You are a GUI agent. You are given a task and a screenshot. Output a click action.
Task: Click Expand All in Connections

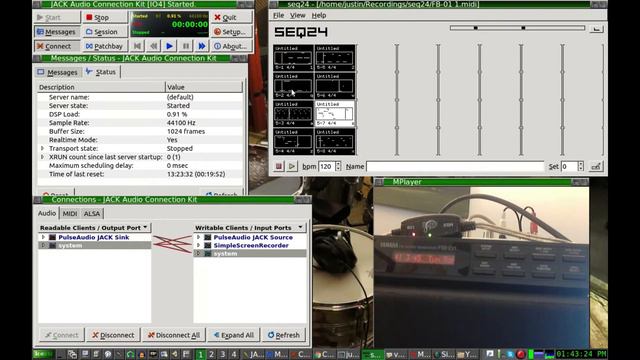234,335
